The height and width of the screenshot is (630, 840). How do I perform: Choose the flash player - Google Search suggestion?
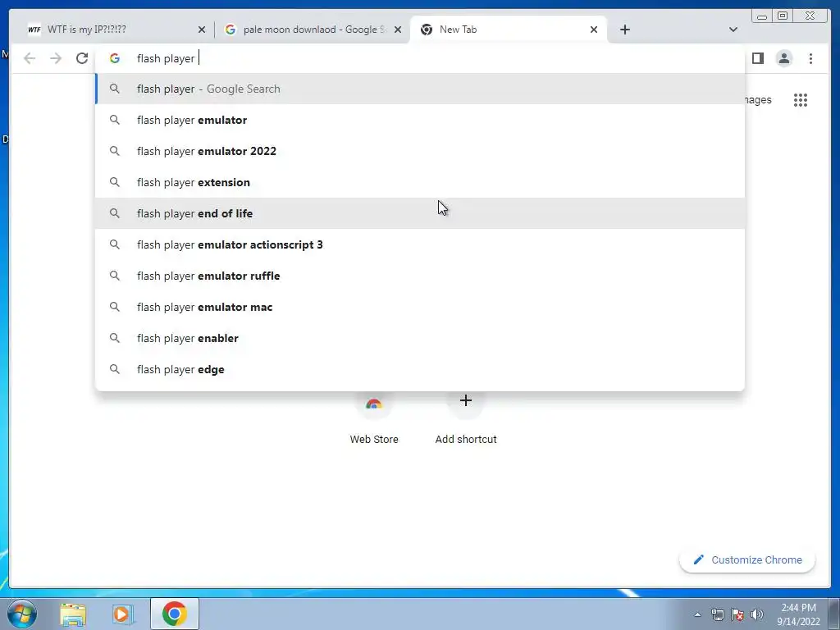(x=420, y=89)
